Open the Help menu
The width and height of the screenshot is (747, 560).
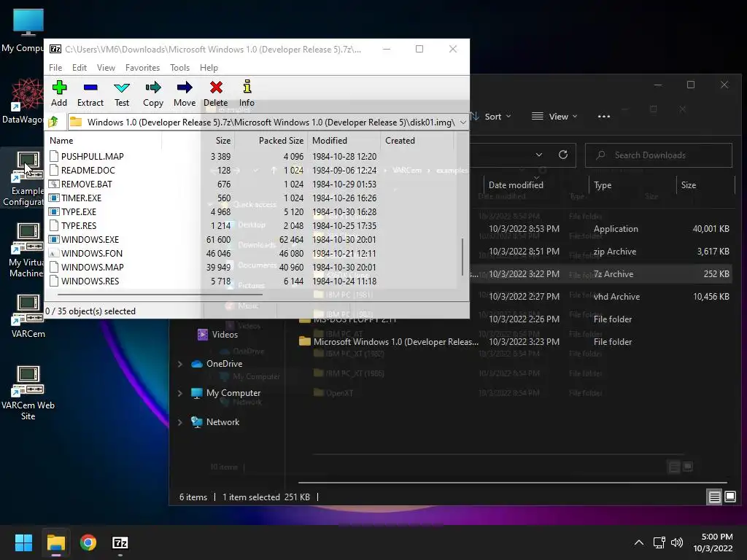209,68
